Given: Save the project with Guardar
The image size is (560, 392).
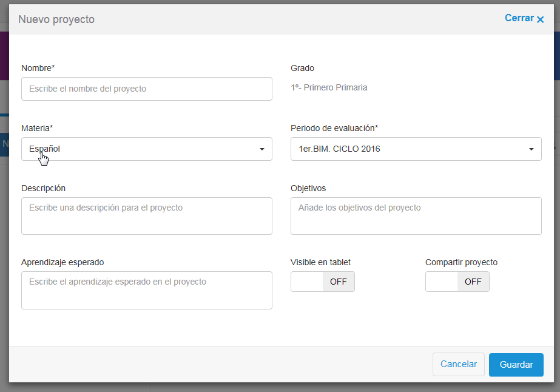Looking at the screenshot, I should (516, 365).
